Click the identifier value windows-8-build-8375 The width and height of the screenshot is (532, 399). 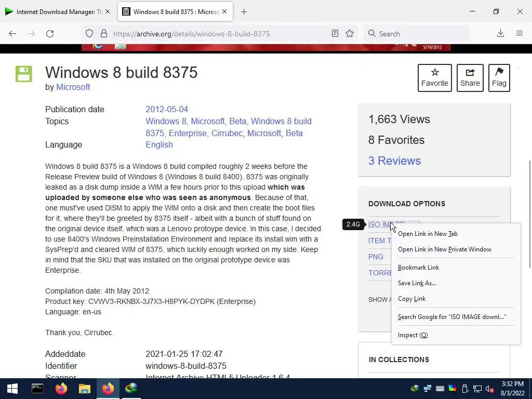(186, 366)
